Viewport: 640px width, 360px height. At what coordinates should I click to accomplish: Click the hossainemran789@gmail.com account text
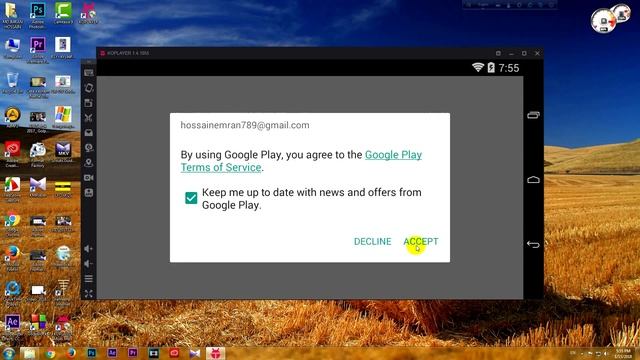[x=245, y=125]
